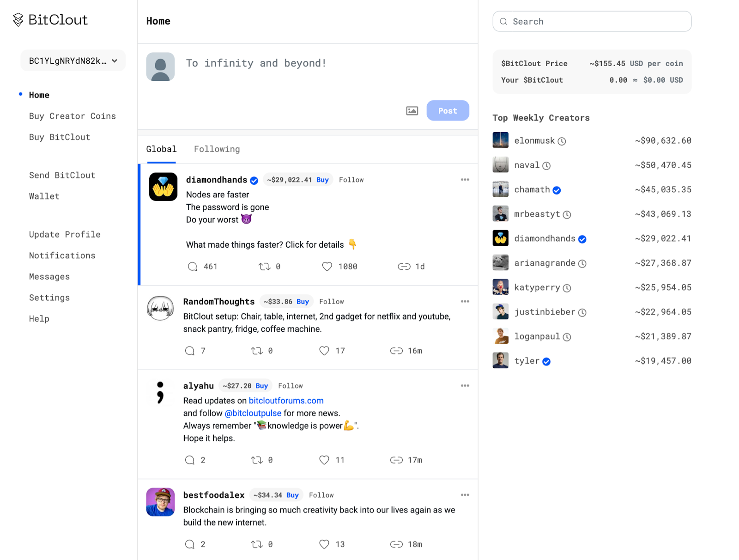
Task: Click the BitClout logo icon
Action: 18,20
